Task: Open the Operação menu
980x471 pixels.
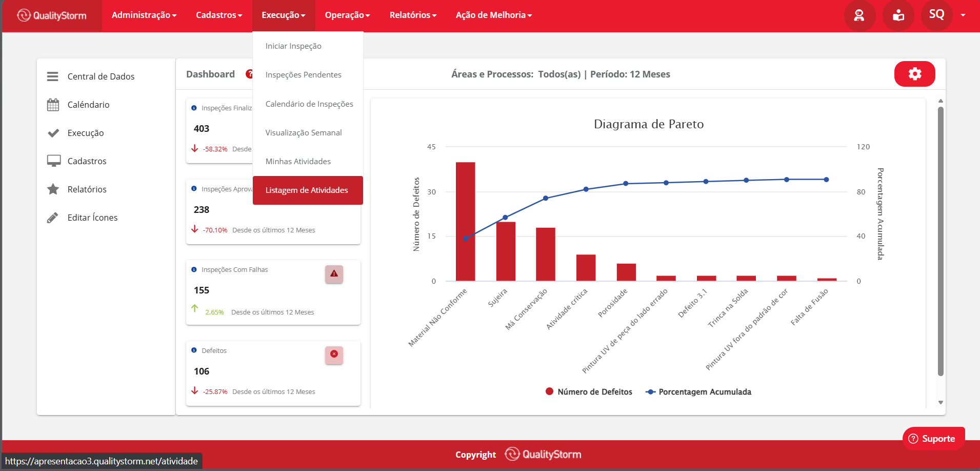Action: pyautogui.click(x=347, y=15)
